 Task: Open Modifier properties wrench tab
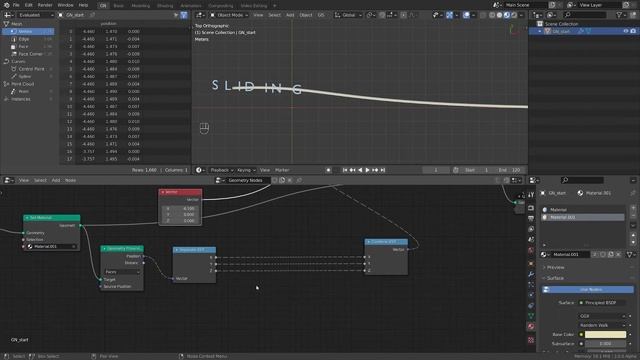coord(531,274)
